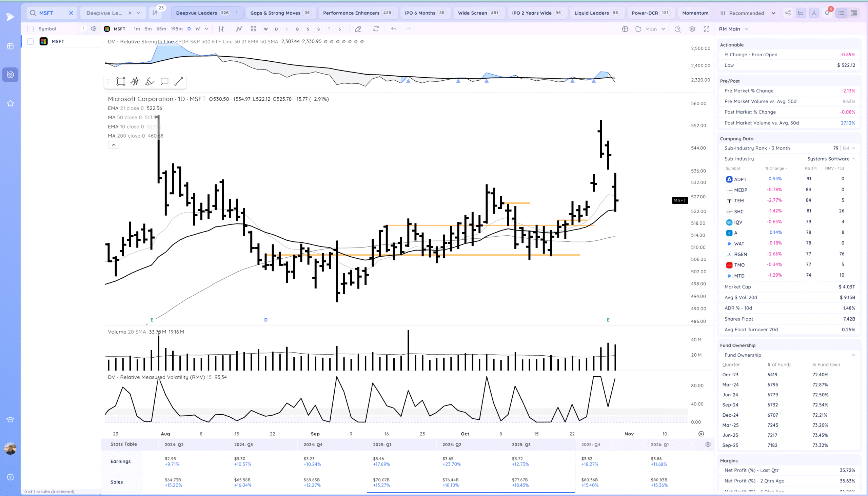
Task: Click the eraser icon in chart toolbar
Action: point(358,29)
